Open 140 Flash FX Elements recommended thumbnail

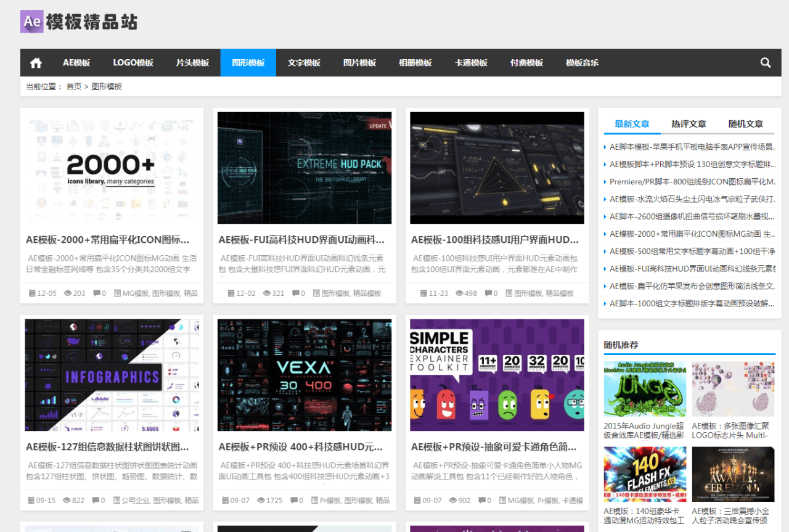click(x=645, y=474)
